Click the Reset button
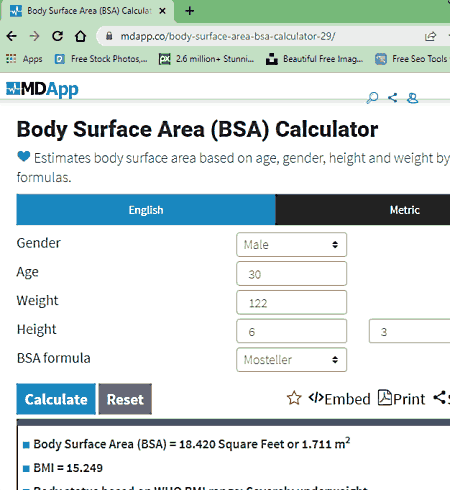Screen dimensions: 450x490 125,399
